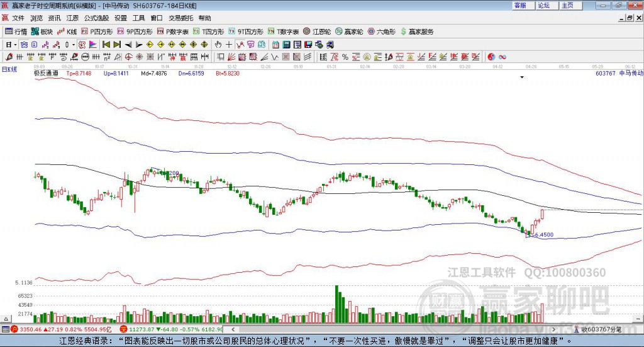Click the 深 Shenzhen index status icon
Screen dimensions: 644x347
123,329
